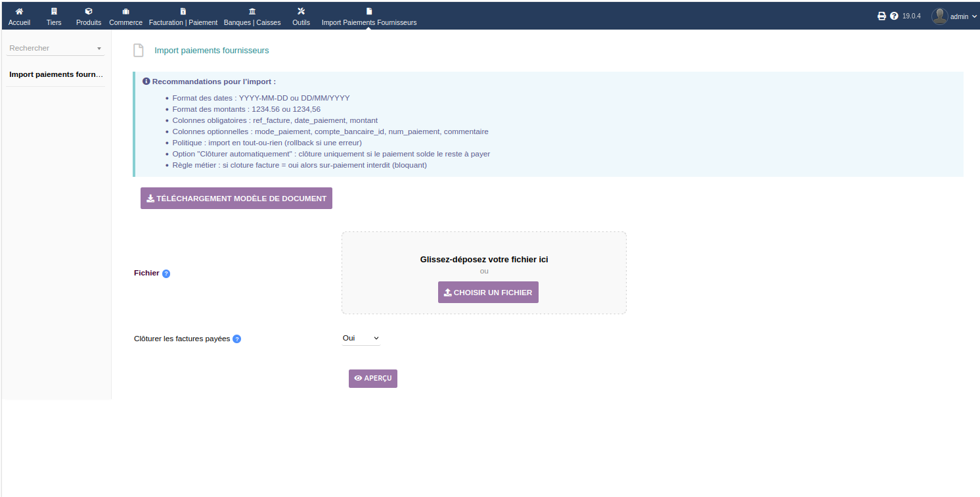Click the Colonnes obligatoires recommendation line
The width and height of the screenshot is (980, 497).
coord(275,120)
